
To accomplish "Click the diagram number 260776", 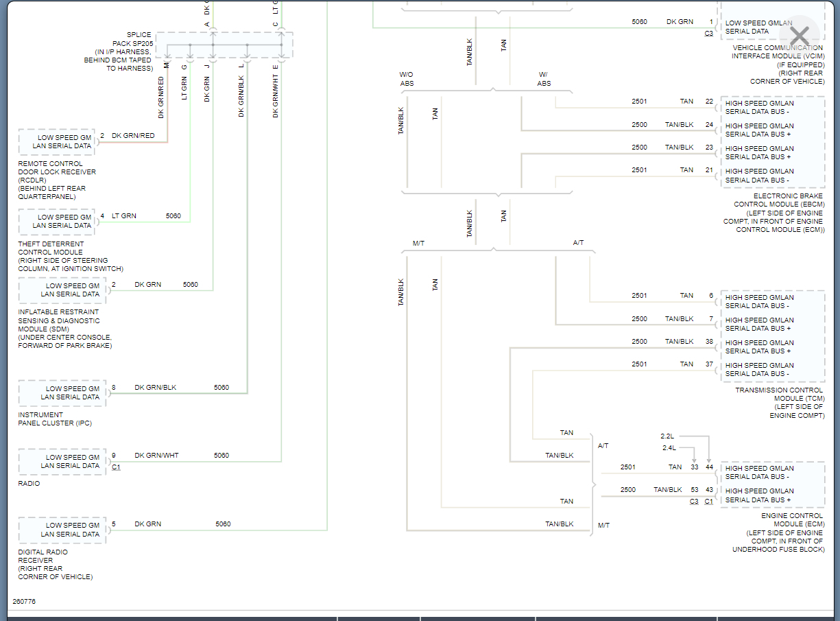I will click(x=24, y=602).
